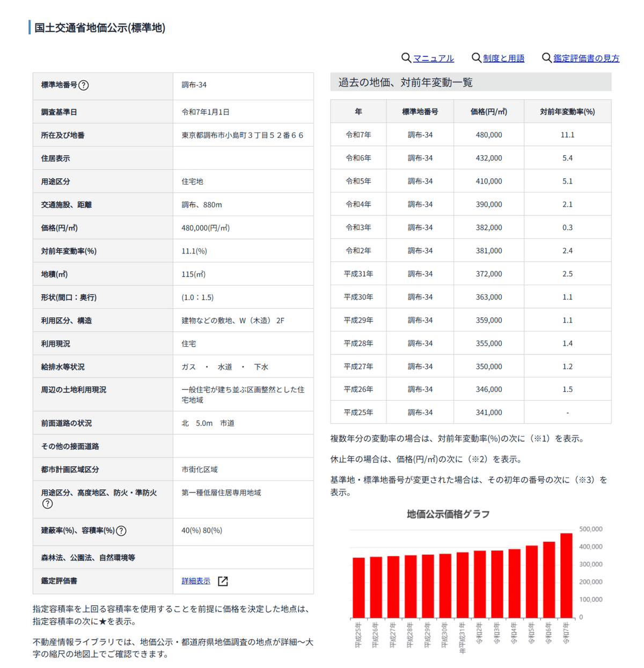Click help icon under 用途区分、高度地区、防火・準防火
This screenshot has height=668, width=644.
[x=47, y=504]
